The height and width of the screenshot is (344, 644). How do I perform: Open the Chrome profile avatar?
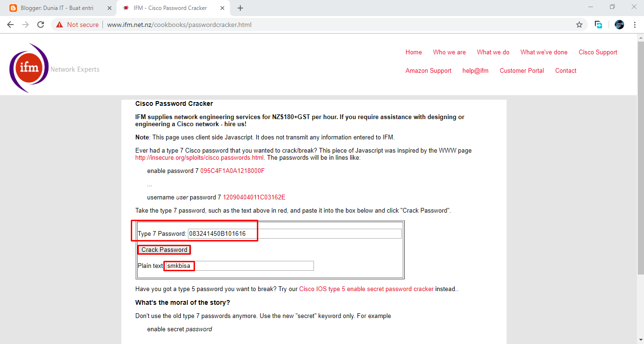pyautogui.click(x=619, y=25)
